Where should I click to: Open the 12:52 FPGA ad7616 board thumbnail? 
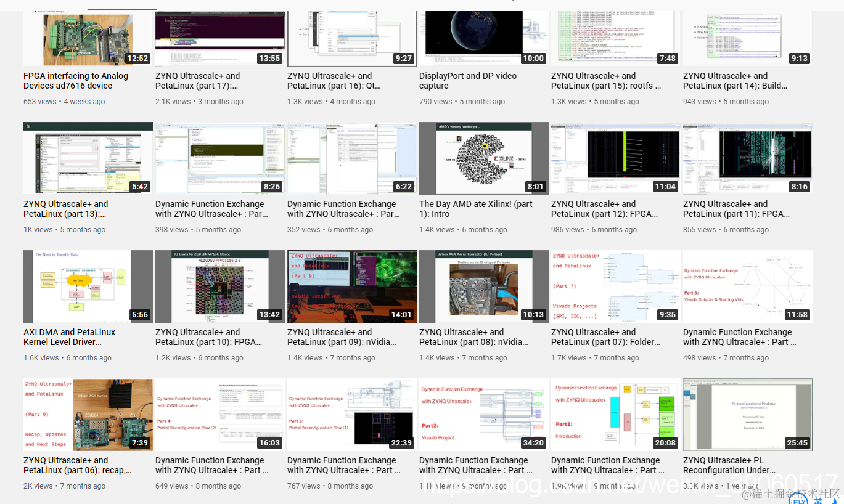pos(88,38)
